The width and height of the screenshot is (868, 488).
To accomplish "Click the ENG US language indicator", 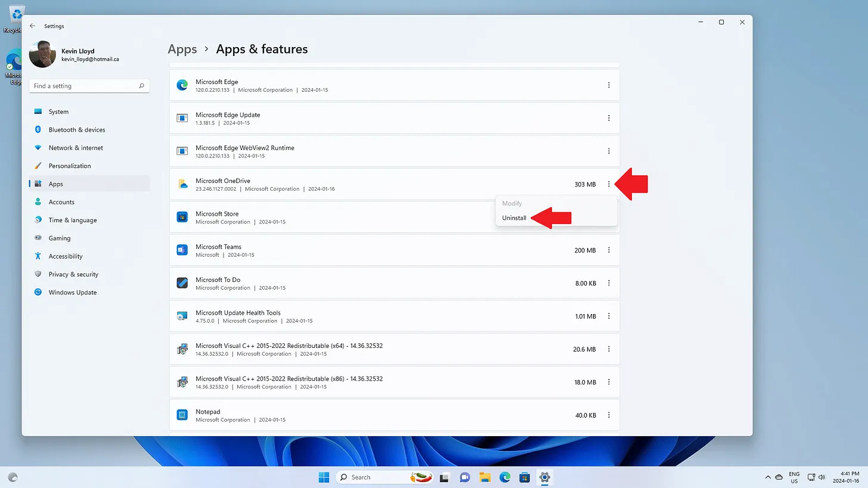I will coord(794,477).
